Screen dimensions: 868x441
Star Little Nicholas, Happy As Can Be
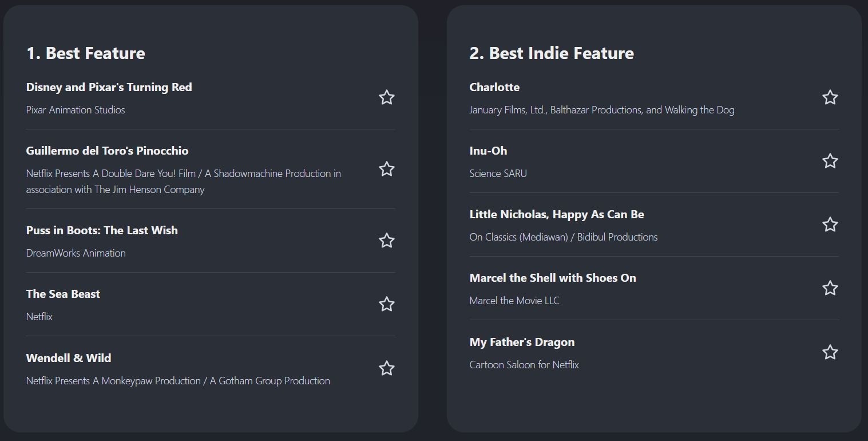830,225
